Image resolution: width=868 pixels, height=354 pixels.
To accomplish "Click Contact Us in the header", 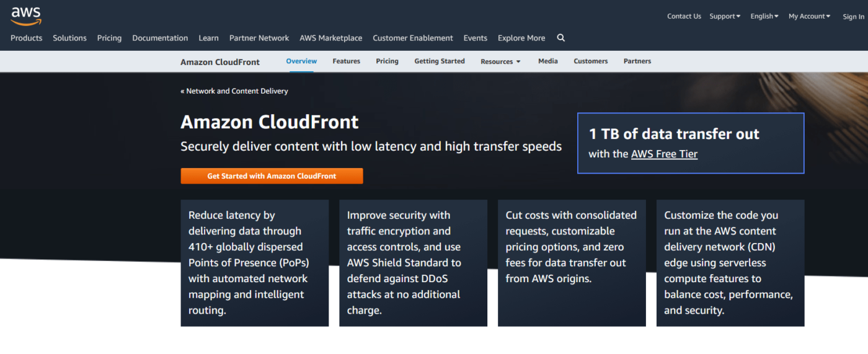I will (684, 16).
